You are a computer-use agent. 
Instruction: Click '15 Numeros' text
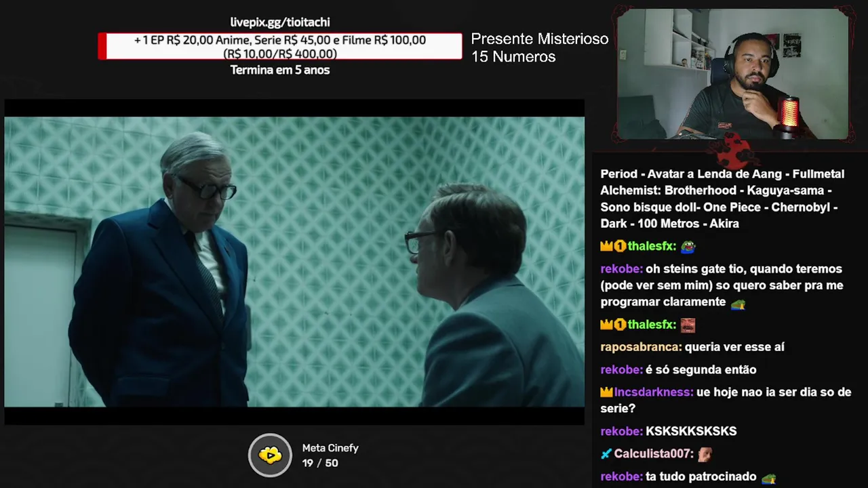[x=513, y=57]
